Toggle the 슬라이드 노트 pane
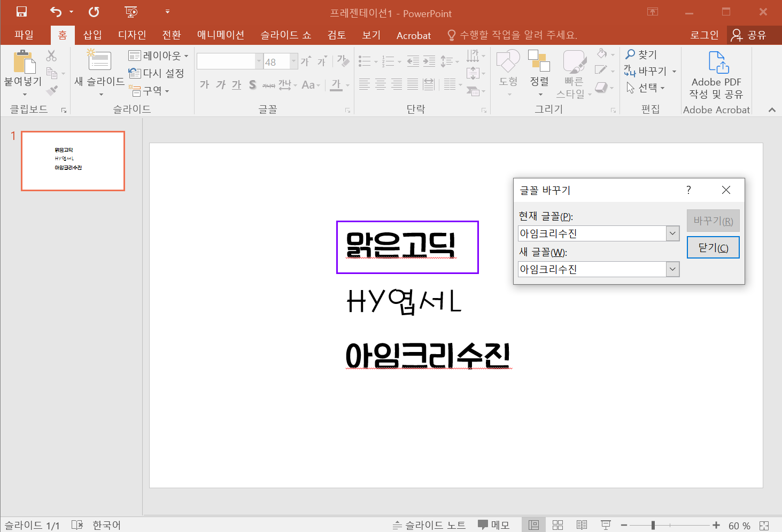The image size is (782, 532). [x=429, y=525]
